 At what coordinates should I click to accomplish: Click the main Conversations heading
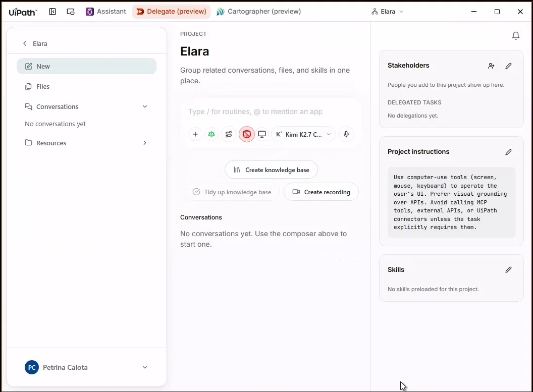click(x=201, y=217)
